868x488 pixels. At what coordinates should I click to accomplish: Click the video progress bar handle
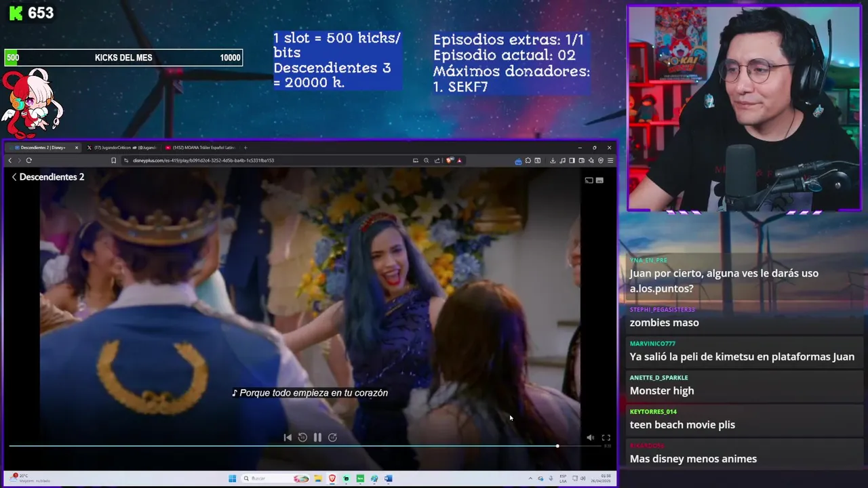point(557,446)
